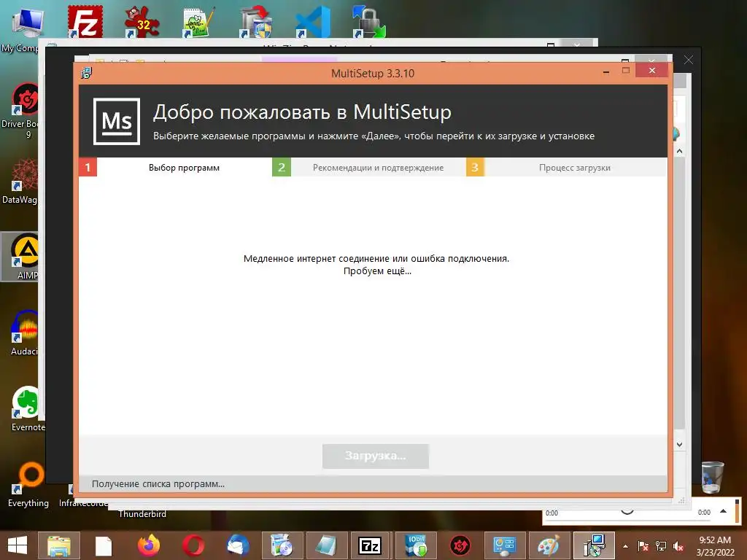The width and height of the screenshot is (747, 560).
Task: Open the Action Center flag tray icon
Action: pos(643,546)
